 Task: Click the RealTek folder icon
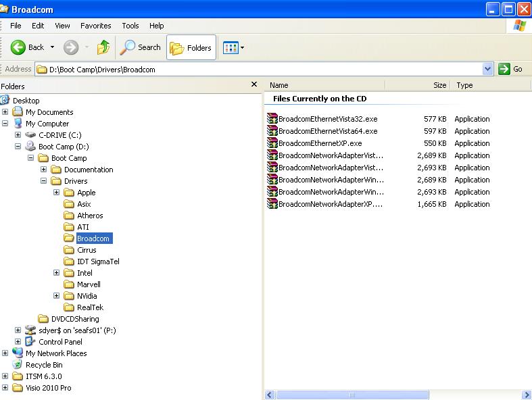click(69, 307)
